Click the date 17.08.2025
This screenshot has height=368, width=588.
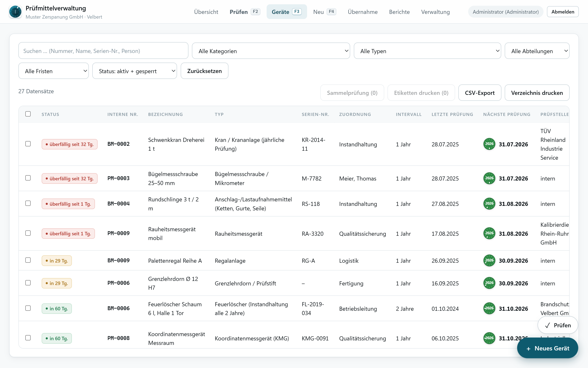[445, 234]
